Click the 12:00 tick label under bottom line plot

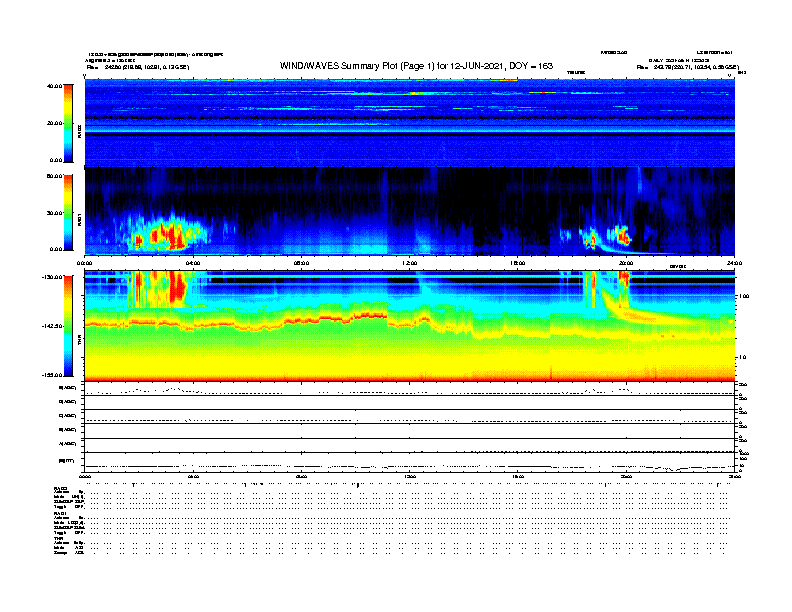409,476
